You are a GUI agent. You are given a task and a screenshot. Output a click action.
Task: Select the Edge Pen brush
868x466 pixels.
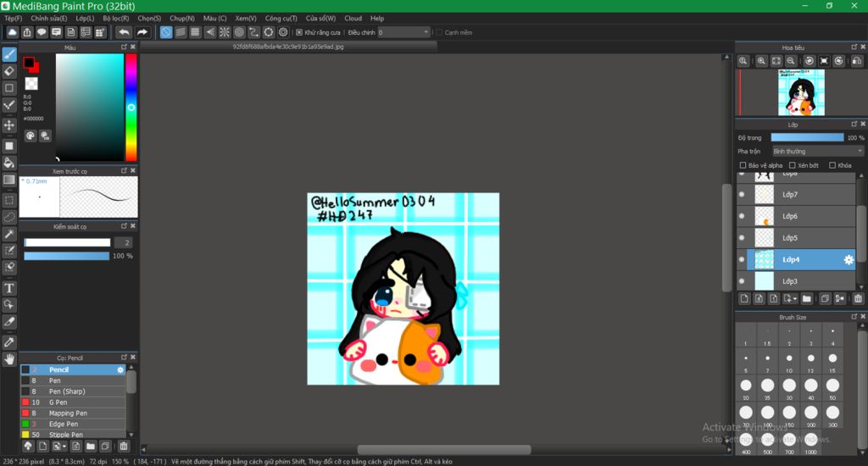[73, 424]
